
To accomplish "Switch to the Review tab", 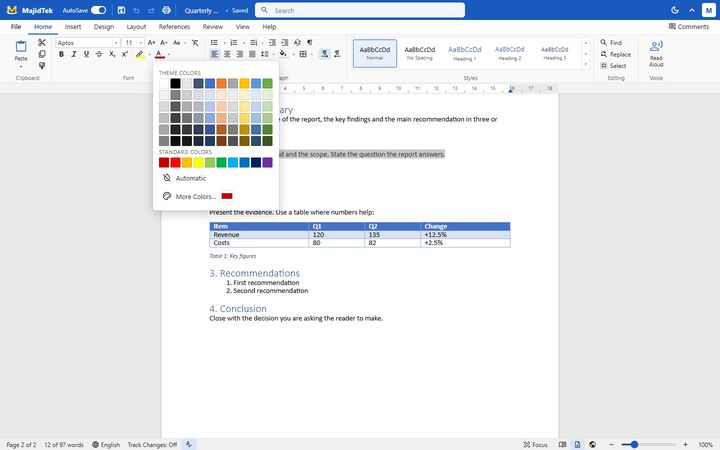I will coord(213,27).
